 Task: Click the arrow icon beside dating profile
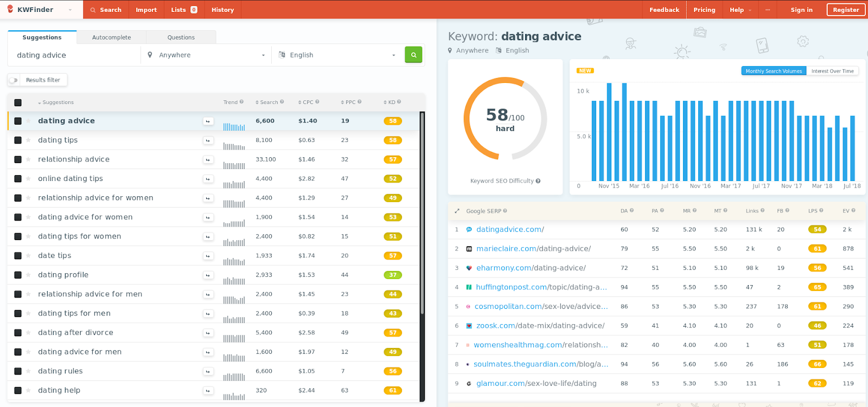(x=208, y=275)
